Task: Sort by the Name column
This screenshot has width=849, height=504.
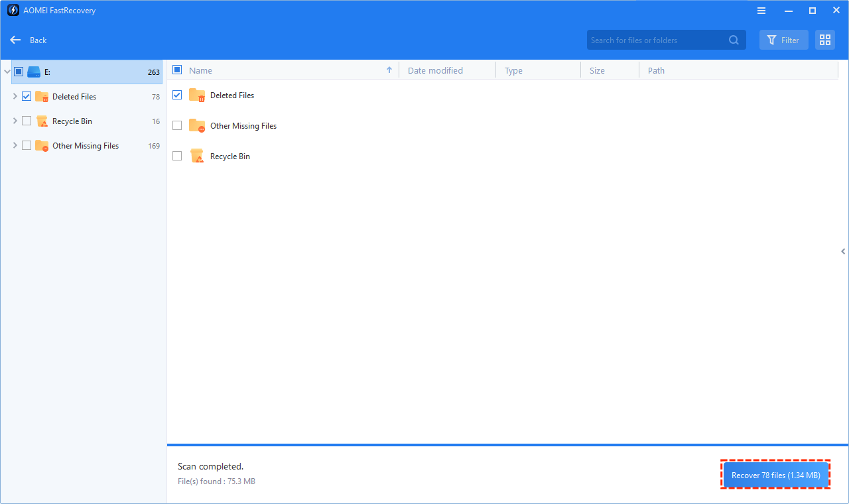Action: point(202,70)
